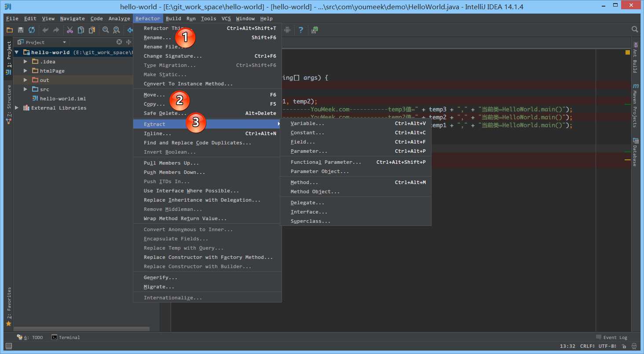This screenshot has height=354, width=644.
Task: Click the Android device icon in toolbar
Action: coord(287,30)
